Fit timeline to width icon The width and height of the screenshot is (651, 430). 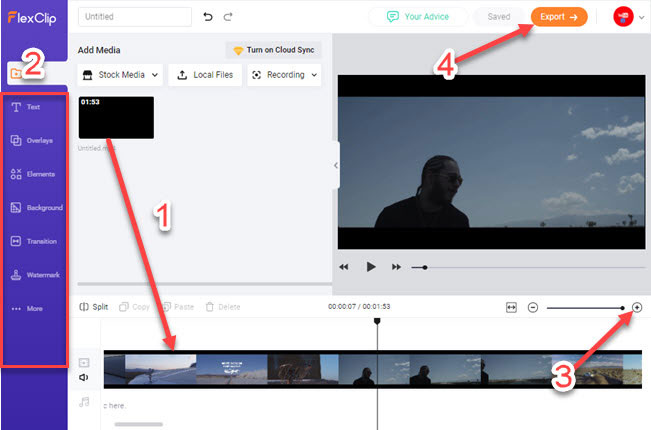(x=512, y=308)
